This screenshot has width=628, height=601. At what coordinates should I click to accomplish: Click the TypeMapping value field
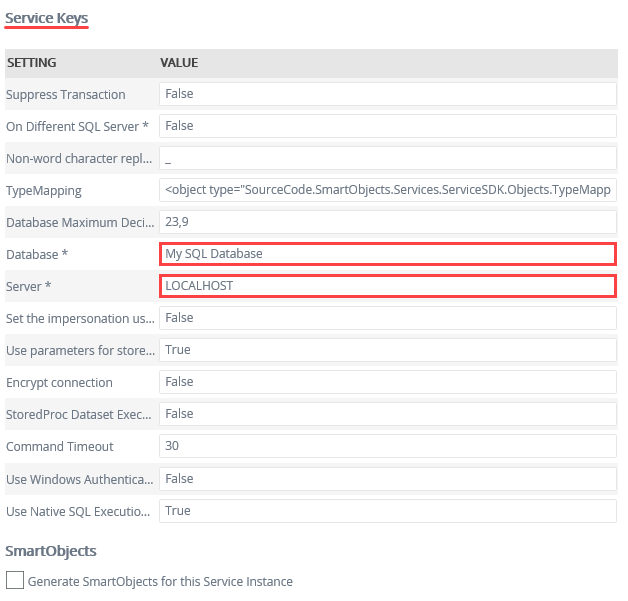coord(387,190)
